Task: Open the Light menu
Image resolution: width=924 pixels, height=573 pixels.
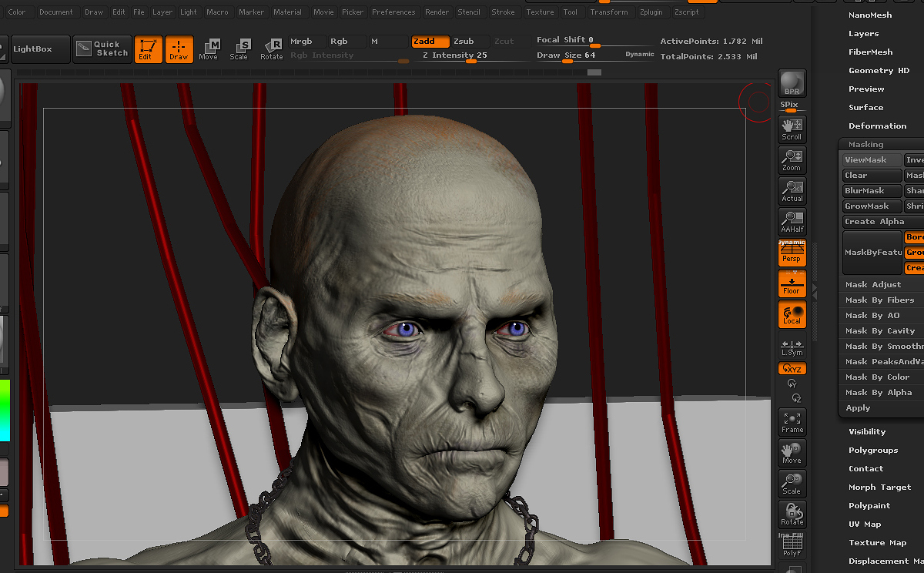Action: pyautogui.click(x=189, y=12)
